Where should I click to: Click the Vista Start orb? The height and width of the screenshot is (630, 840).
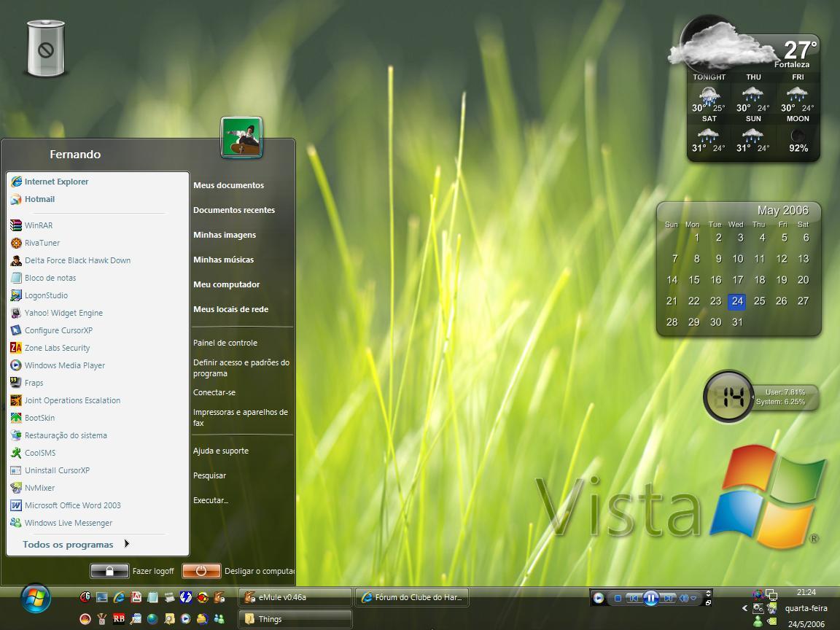[x=36, y=599]
